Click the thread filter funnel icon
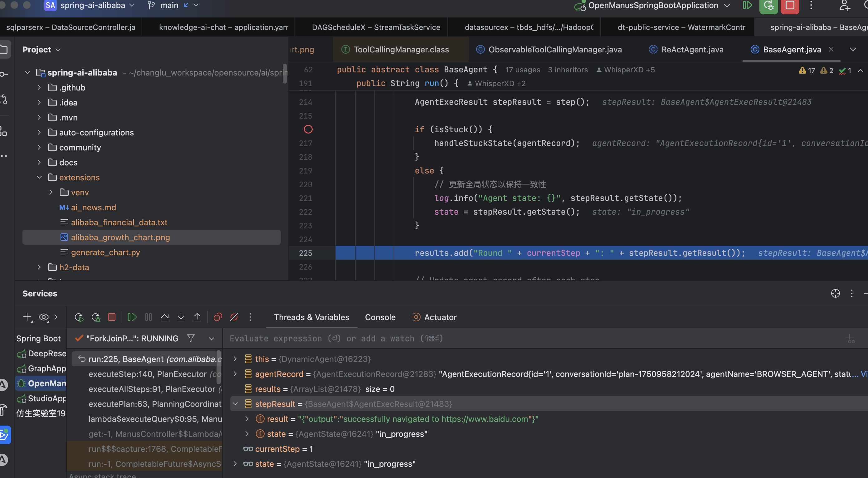The image size is (868, 478). coord(191,338)
